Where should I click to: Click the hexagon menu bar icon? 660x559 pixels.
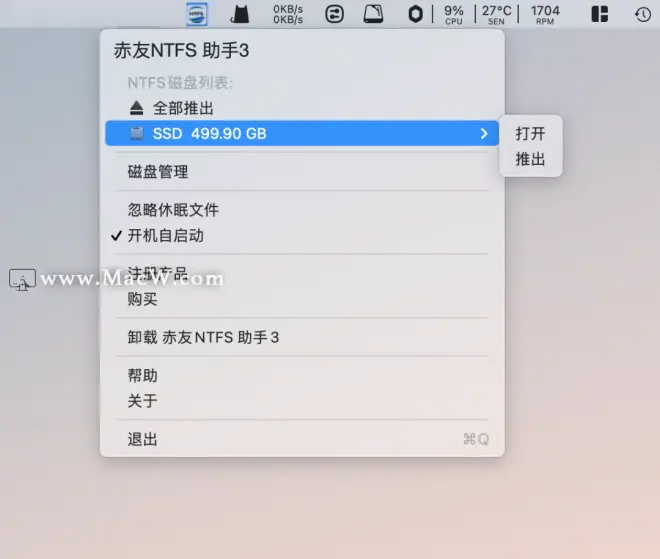click(415, 14)
